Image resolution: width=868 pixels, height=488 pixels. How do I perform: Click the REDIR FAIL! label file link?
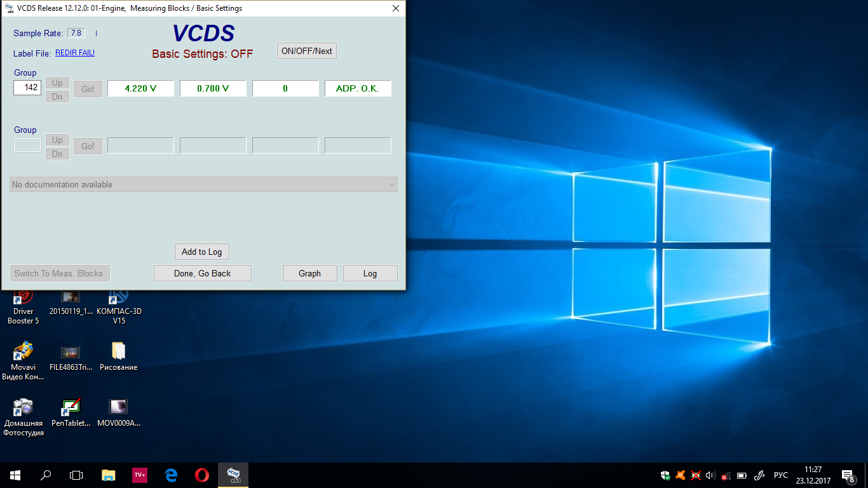click(x=75, y=53)
